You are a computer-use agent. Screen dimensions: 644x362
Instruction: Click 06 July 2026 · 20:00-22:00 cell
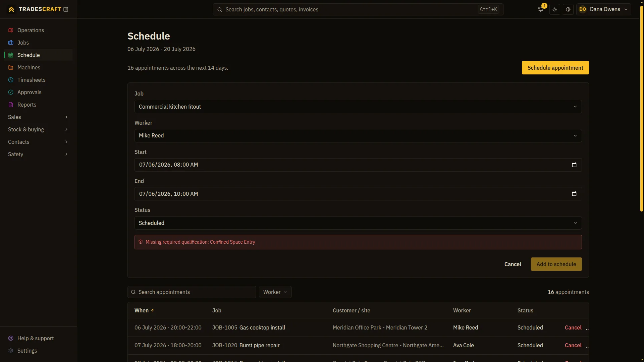(x=168, y=327)
